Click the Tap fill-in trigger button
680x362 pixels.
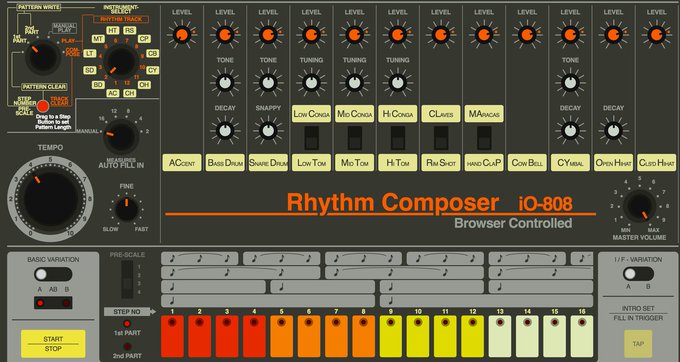tap(638, 344)
